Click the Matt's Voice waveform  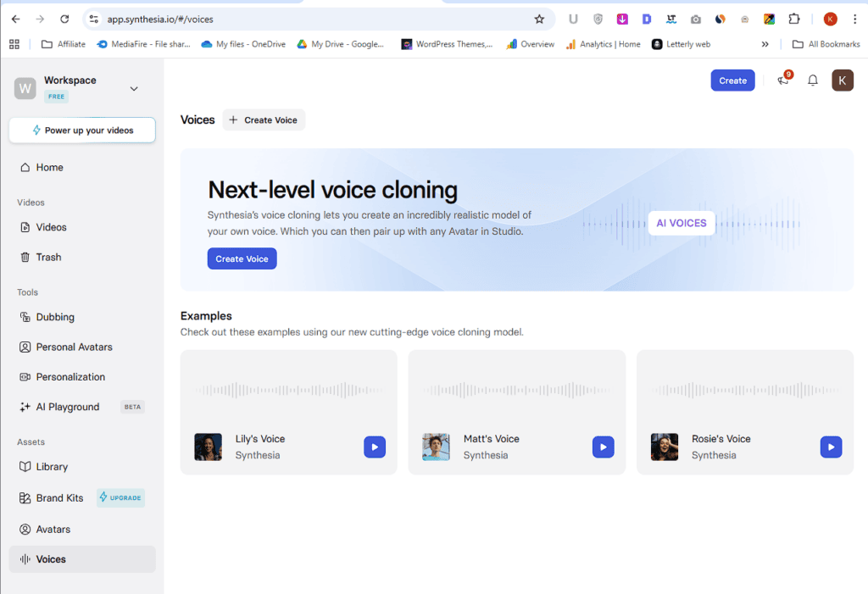coord(516,391)
